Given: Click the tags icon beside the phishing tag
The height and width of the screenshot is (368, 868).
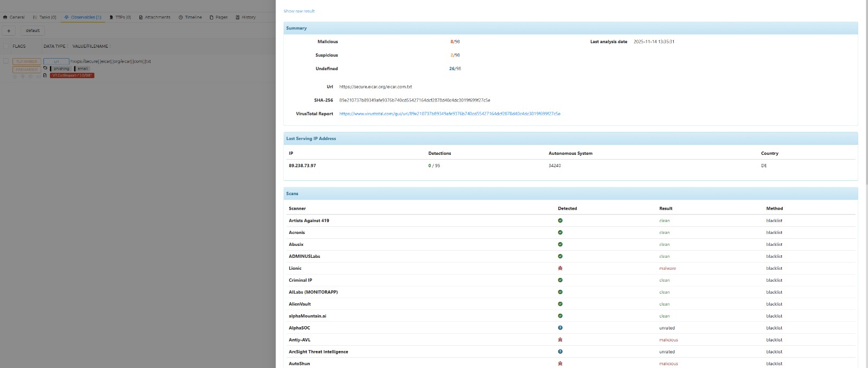Looking at the screenshot, I should coord(46,68).
